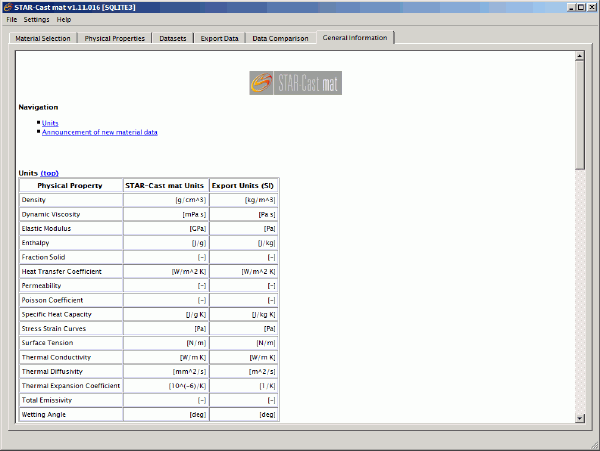
Task: Open the Settings menu
Action: pyautogui.click(x=36, y=19)
